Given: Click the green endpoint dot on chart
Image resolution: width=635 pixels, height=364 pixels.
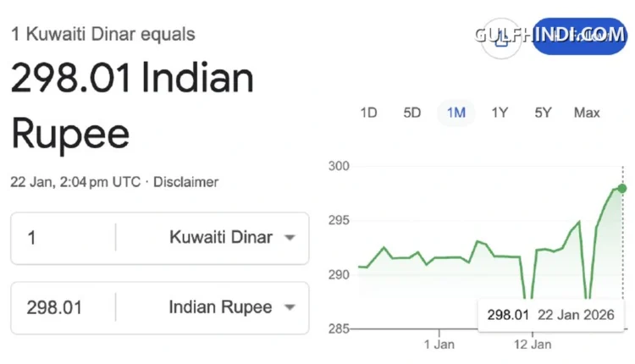Looking at the screenshot, I should click(622, 188).
